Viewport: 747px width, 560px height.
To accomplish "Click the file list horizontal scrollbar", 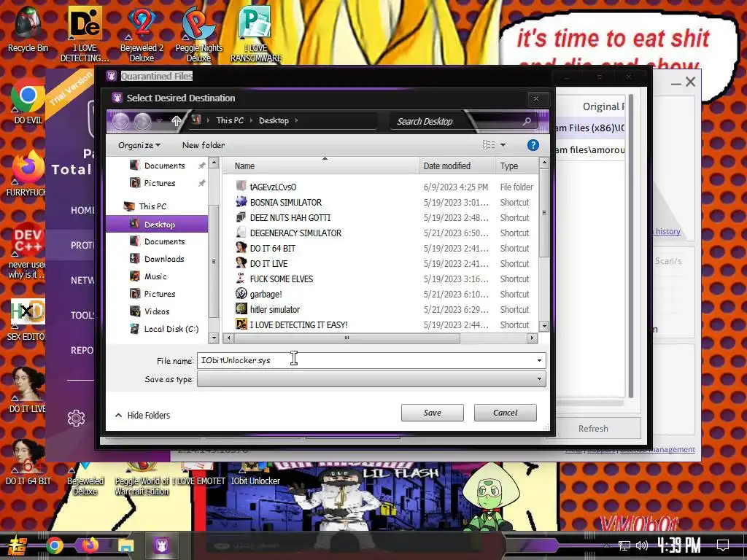I will 347,338.
